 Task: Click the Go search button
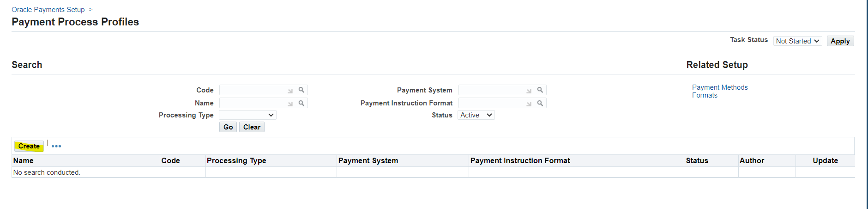[x=228, y=127]
